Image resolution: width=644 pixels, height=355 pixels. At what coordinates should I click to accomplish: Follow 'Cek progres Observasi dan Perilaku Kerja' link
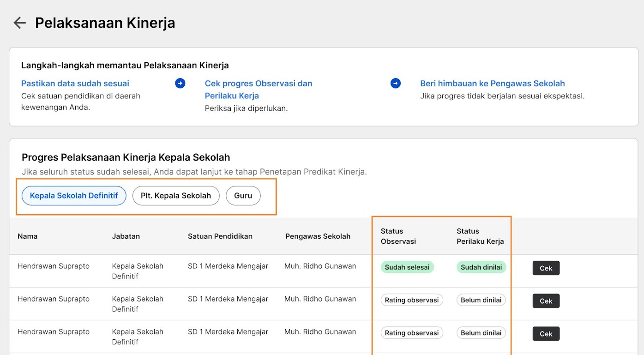point(259,90)
